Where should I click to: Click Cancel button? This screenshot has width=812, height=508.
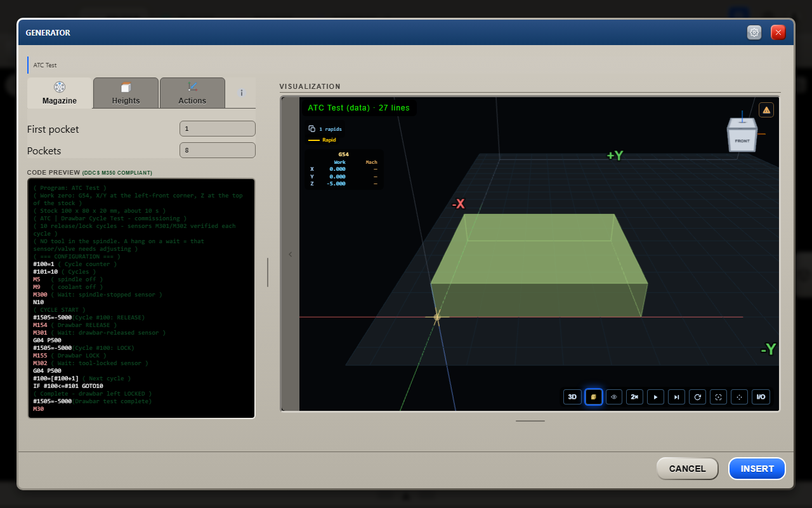(687, 469)
